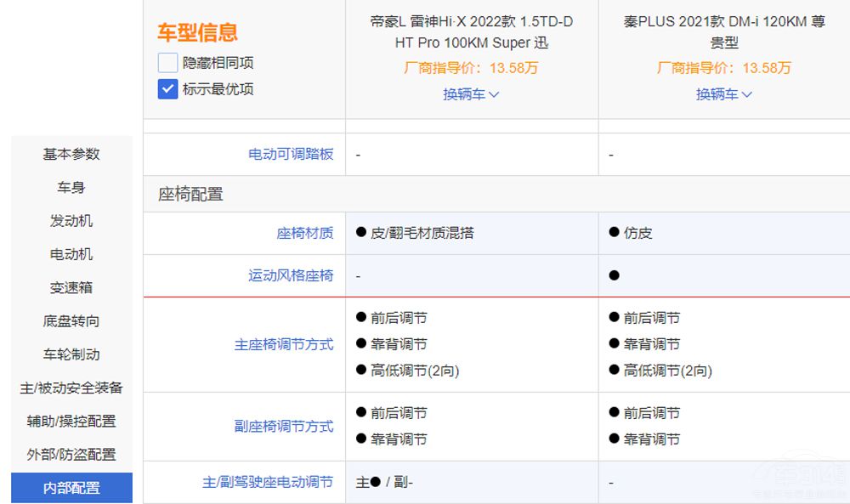Open 主/被动安全装备 section
The height and width of the screenshot is (504, 850).
[x=71, y=388]
